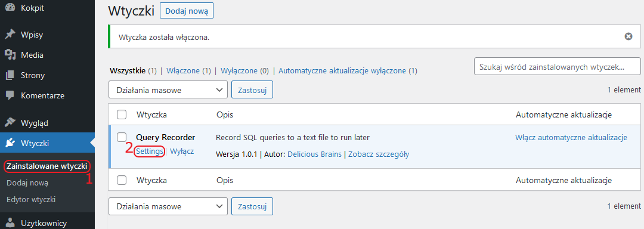Focus the plugin search field
644x229 pixels.
pos(558,66)
